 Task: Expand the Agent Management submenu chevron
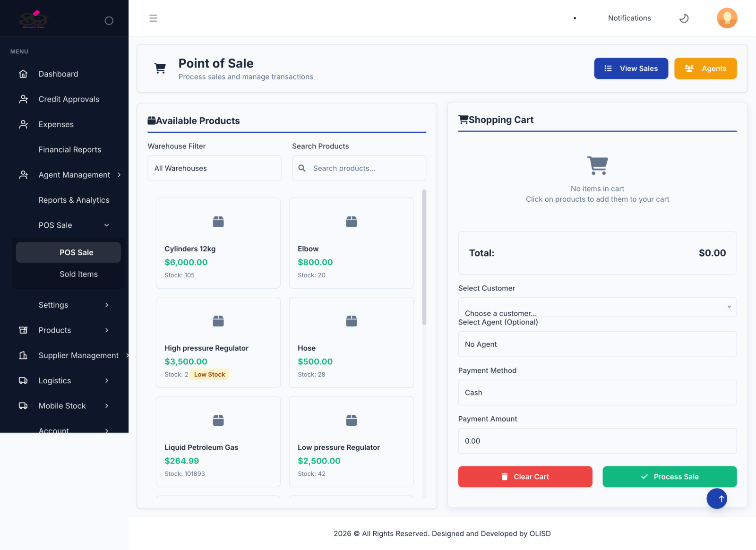(x=119, y=175)
